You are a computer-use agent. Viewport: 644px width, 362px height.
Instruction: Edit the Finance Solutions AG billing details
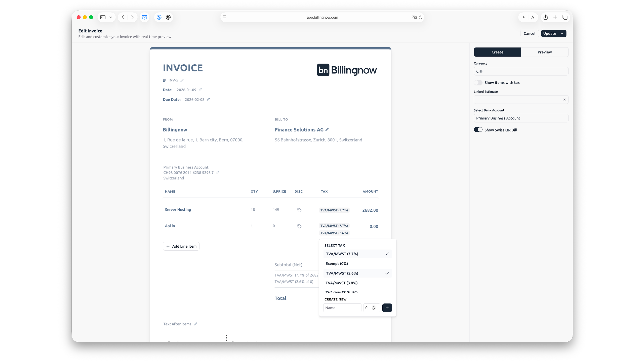coord(327,129)
